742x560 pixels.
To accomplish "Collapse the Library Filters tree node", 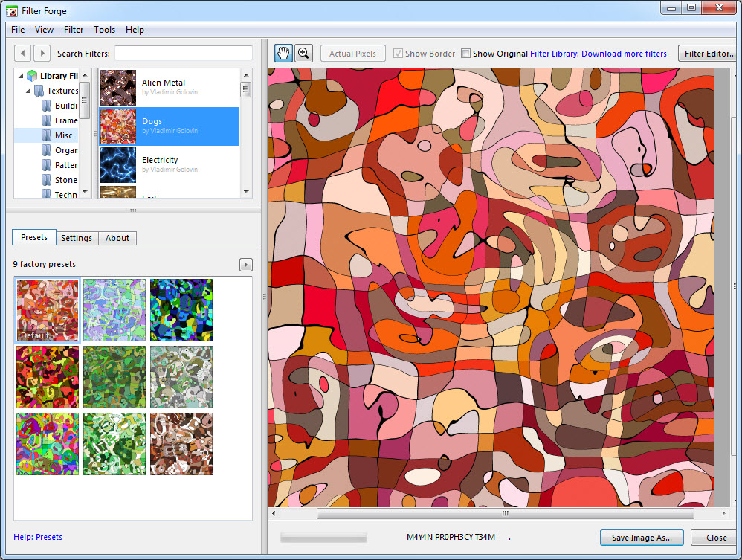I will 20,76.
